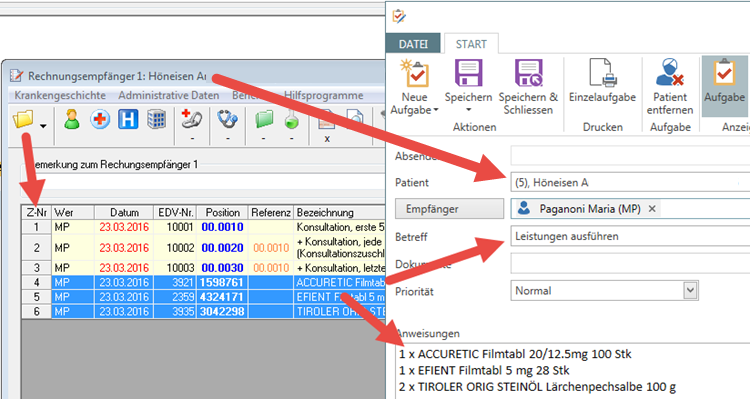Switch to the START ribbon tab

pyautogui.click(x=471, y=44)
